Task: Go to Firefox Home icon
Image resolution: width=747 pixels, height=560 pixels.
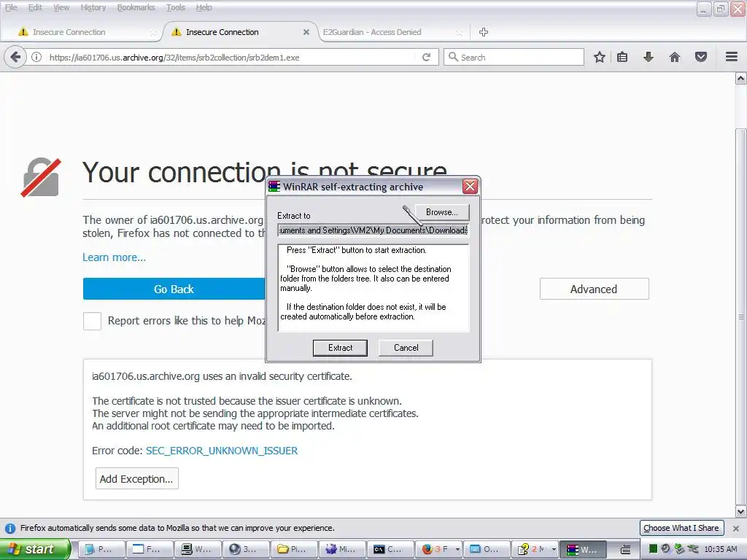Action: pyautogui.click(x=675, y=57)
